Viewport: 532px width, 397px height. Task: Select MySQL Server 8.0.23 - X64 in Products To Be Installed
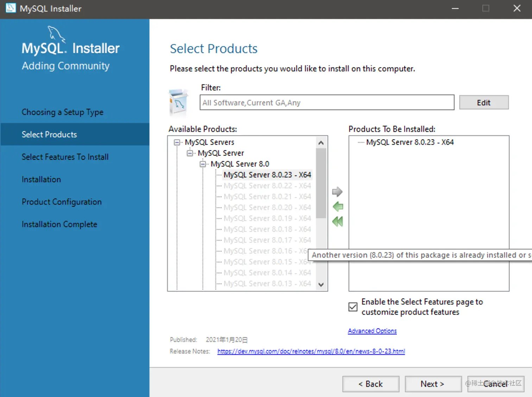click(410, 142)
